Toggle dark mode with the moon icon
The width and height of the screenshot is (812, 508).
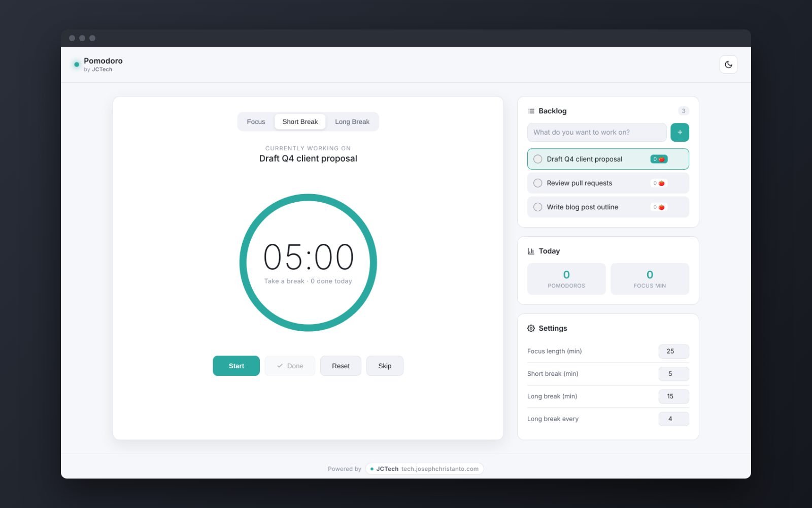pyautogui.click(x=728, y=65)
